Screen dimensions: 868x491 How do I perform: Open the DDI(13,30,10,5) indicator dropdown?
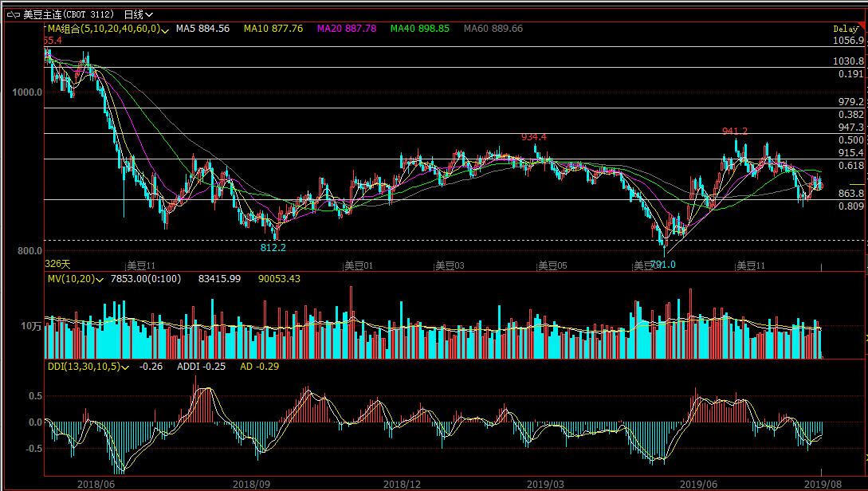point(125,367)
